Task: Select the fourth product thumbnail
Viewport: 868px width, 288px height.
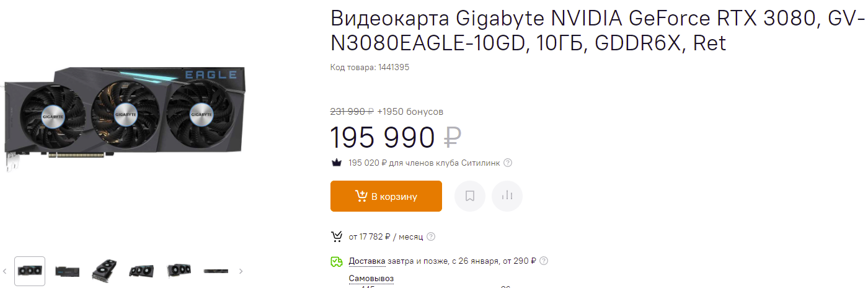Action: coord(141,271)
